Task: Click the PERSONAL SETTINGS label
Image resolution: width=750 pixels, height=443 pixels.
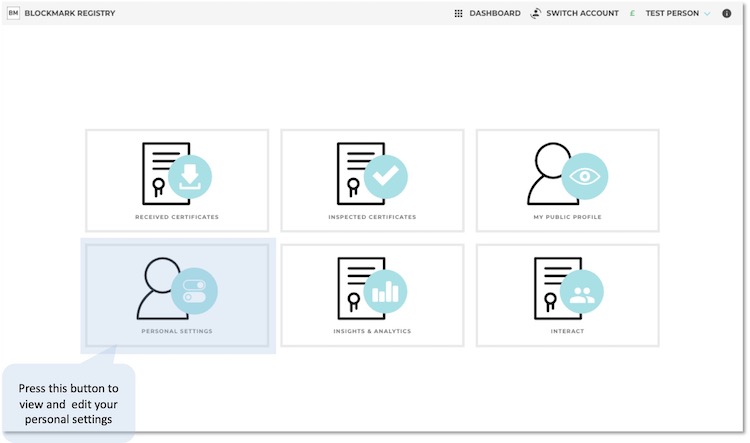Action: click(177, 331)
